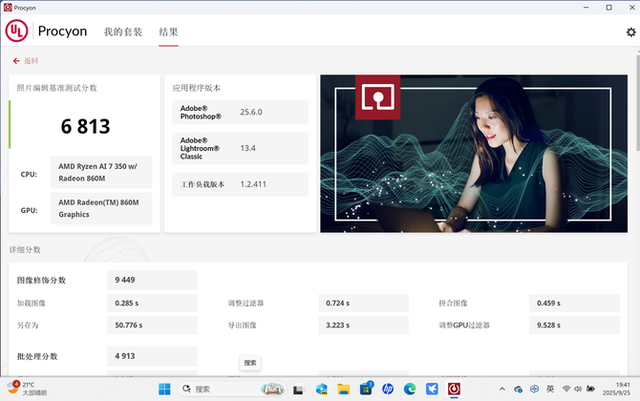
Task: Click the 图像修饰分数 value 9 449
Action: click(x=125, y=280)
